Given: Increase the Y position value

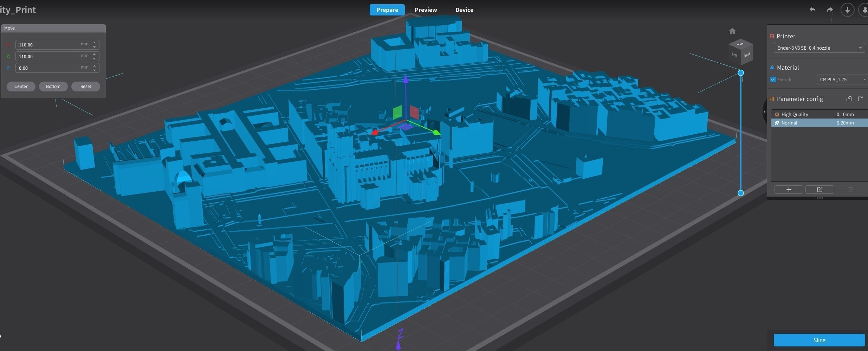Looking at the screenshot, I should click(x=94, y=54).
